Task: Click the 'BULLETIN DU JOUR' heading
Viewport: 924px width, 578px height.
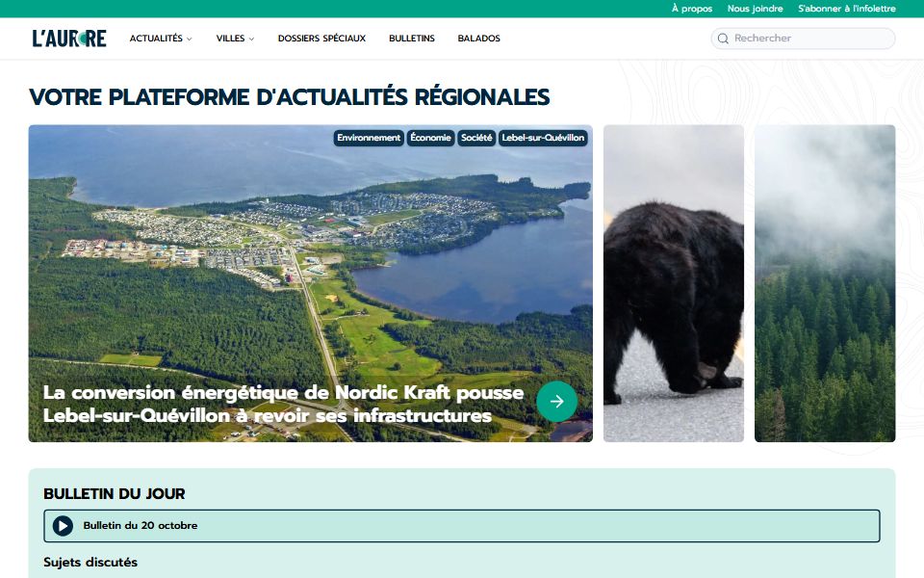Action: click(x=115, y=493)
